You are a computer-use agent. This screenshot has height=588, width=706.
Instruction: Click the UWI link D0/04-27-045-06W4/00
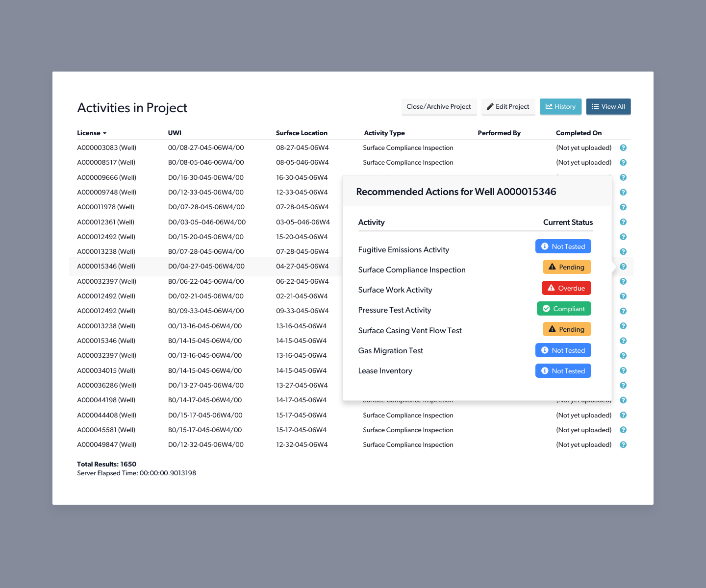point(206,266)
